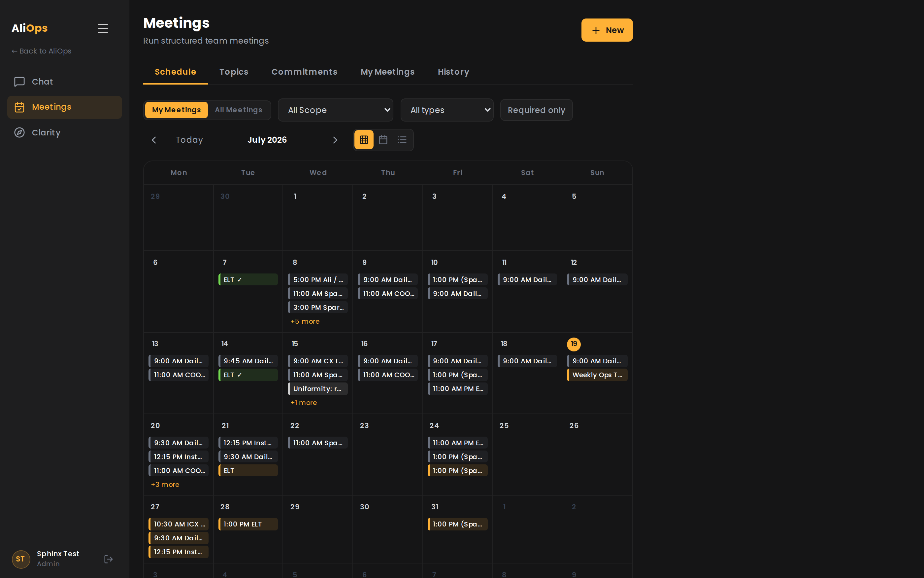The height and width of the screenshot is (578, 924).
Task: Expand +1 more on July 15
Action: 304,403
